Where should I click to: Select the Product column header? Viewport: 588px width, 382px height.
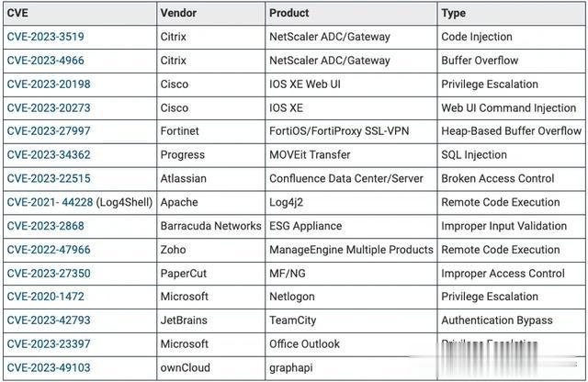point(289,14)
